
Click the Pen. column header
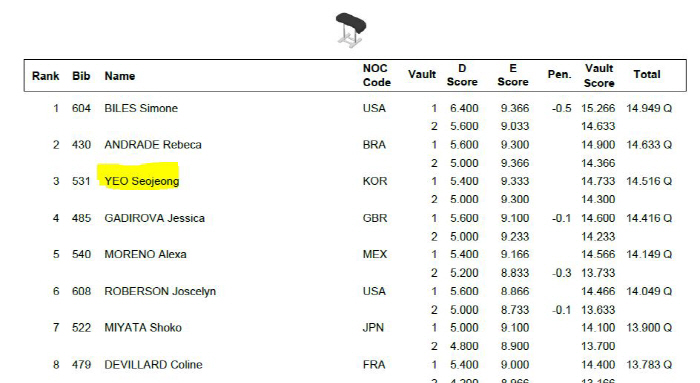[x=559, y=74]
